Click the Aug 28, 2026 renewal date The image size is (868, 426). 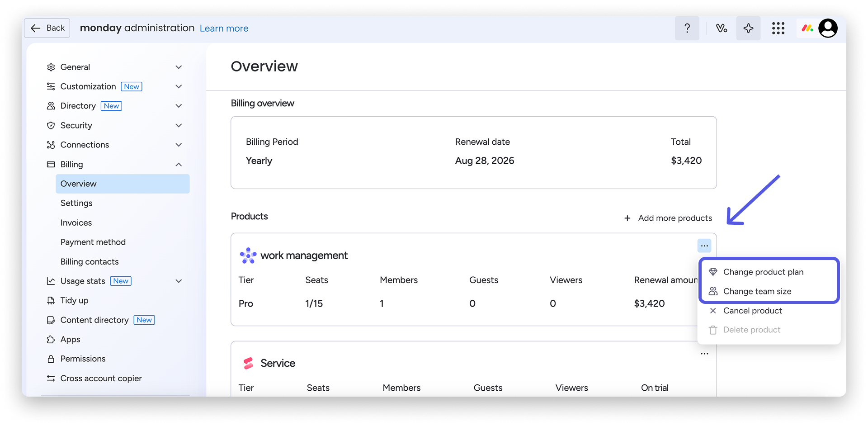[x=485, y=161]
